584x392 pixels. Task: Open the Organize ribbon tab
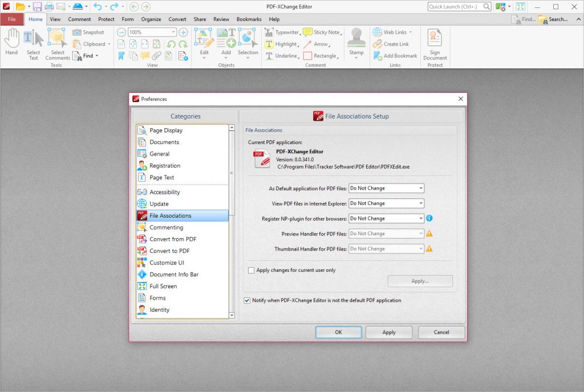151,19
